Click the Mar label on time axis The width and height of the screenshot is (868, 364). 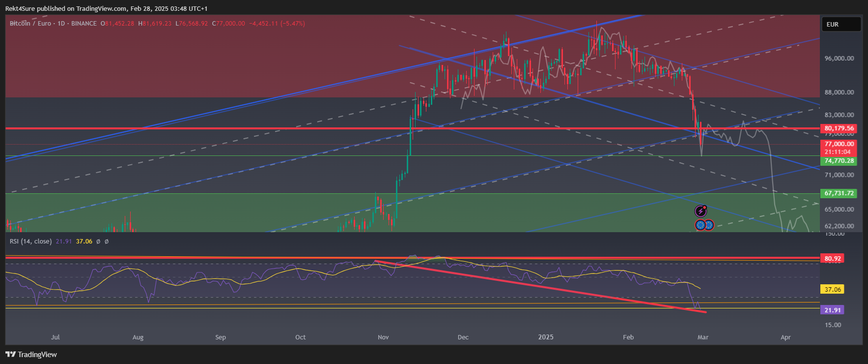(703, 337)
